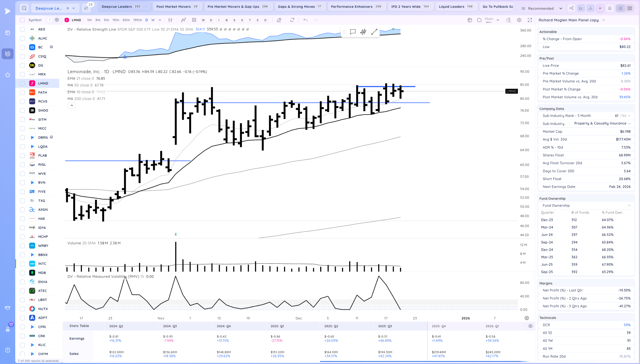The image size is (640, 364).
Task: Click the chart fullscreen icon
Action: [x=530, y=20]
